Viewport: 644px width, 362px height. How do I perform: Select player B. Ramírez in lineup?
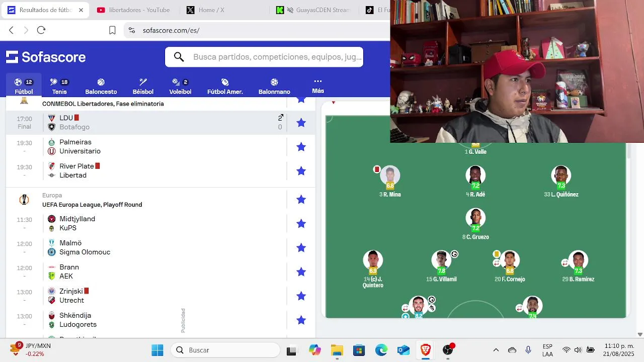pos(578,266)
